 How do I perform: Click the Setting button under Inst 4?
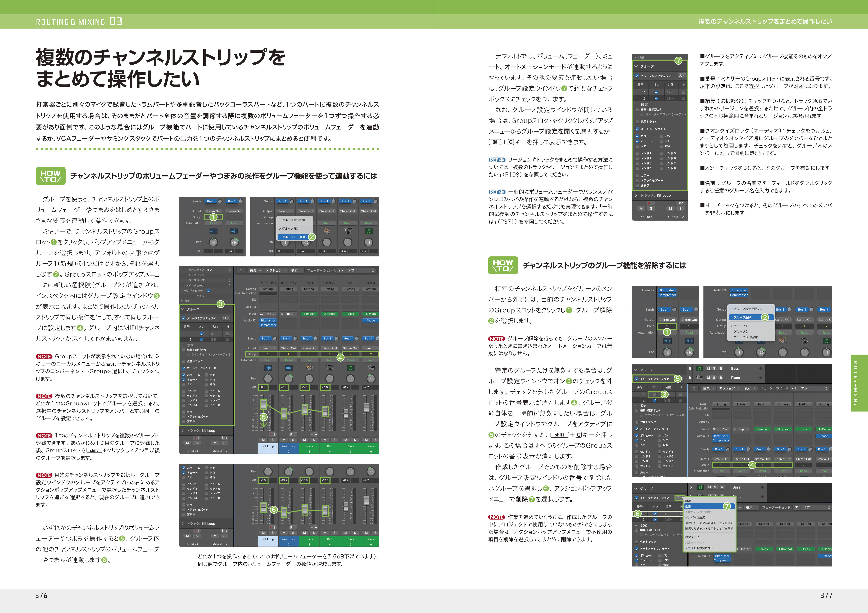pos(370,289)
